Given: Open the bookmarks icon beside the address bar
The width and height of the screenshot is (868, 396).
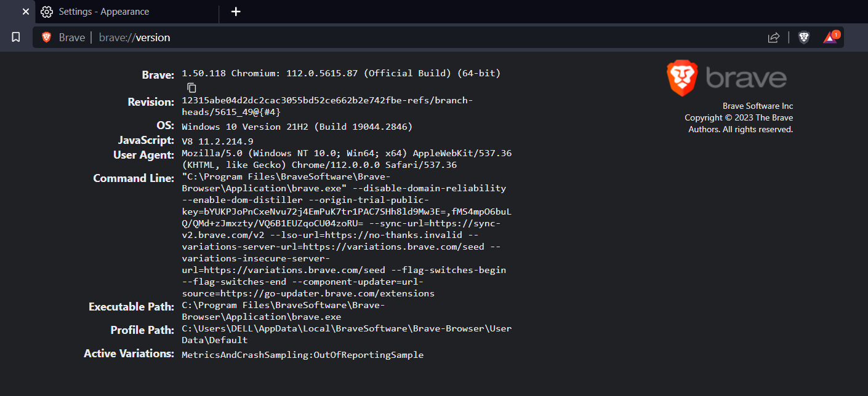Looking at the screenshot, I should 16,37.
